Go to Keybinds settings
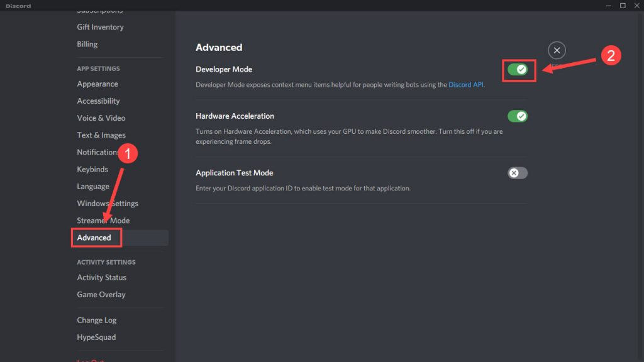The height and width of the screenshot is (362, 644). (92, 169)
